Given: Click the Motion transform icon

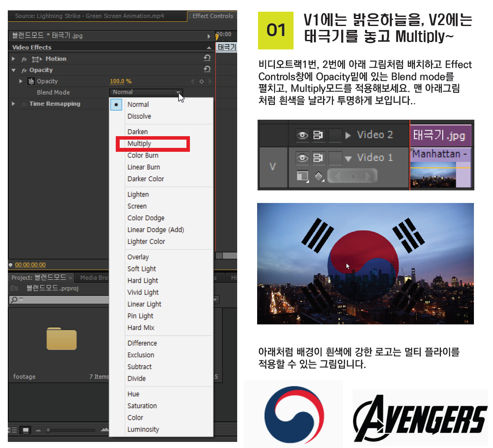Looking at the screenshot, I should pyautogui.click(x=37, y=59).
